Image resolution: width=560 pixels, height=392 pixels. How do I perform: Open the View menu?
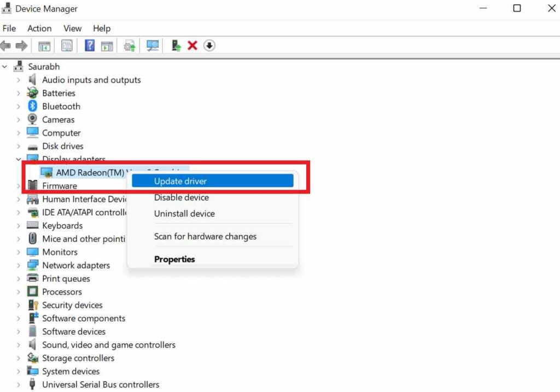[x=73, y=28]
